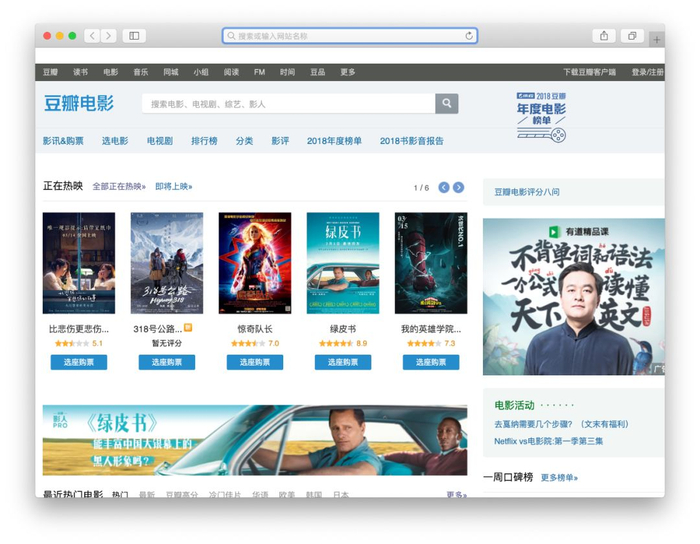The image size is (700, 544).
Task: Click the 1 / 6 page indicator
Action: (x=421, y=188)
